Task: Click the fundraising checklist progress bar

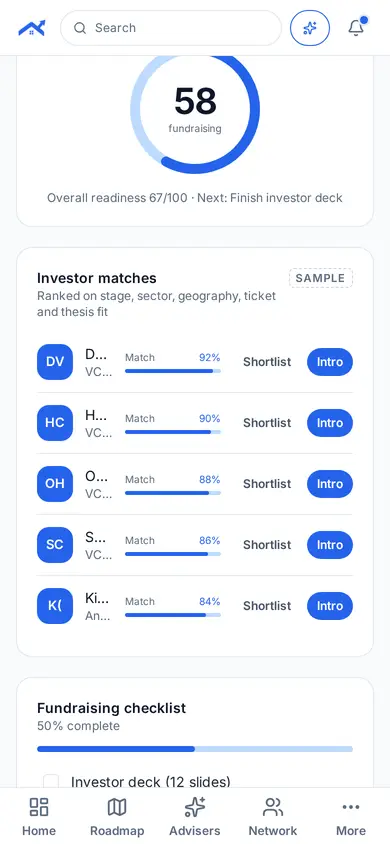Action: tap(195, 749)
